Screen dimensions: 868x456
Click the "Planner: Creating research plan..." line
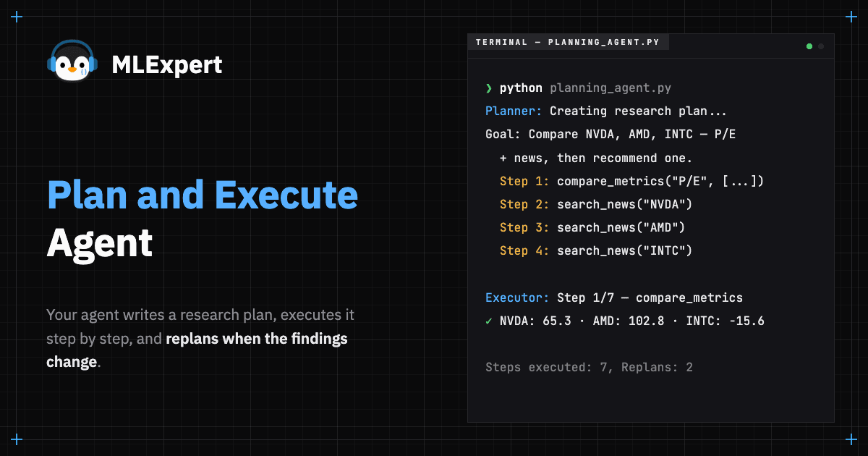pos(606,111)
